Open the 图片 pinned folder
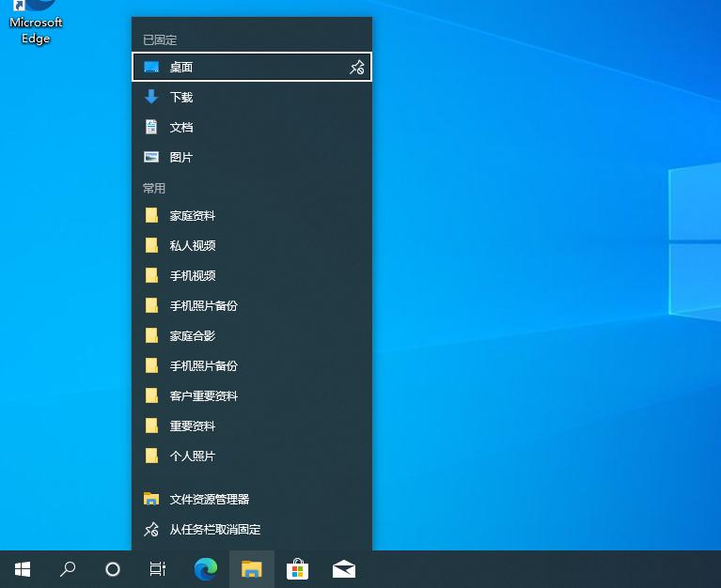This screenshot has height=588, width=721. click(181, 157)
